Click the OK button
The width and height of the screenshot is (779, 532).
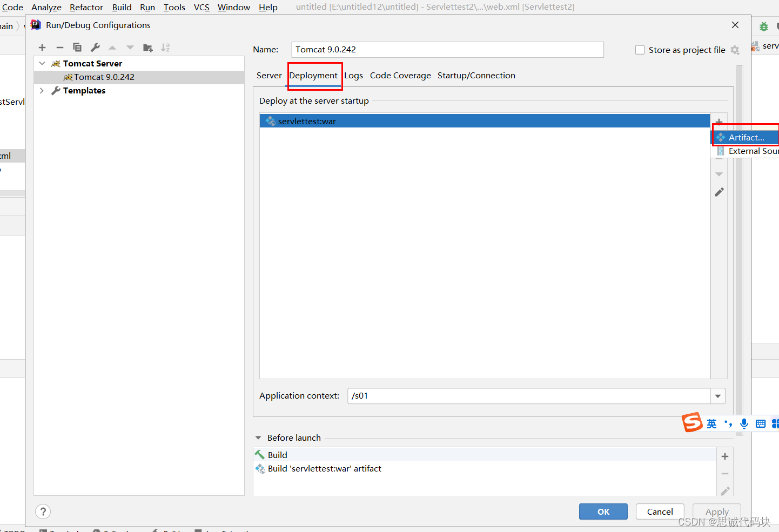(603, 511)
